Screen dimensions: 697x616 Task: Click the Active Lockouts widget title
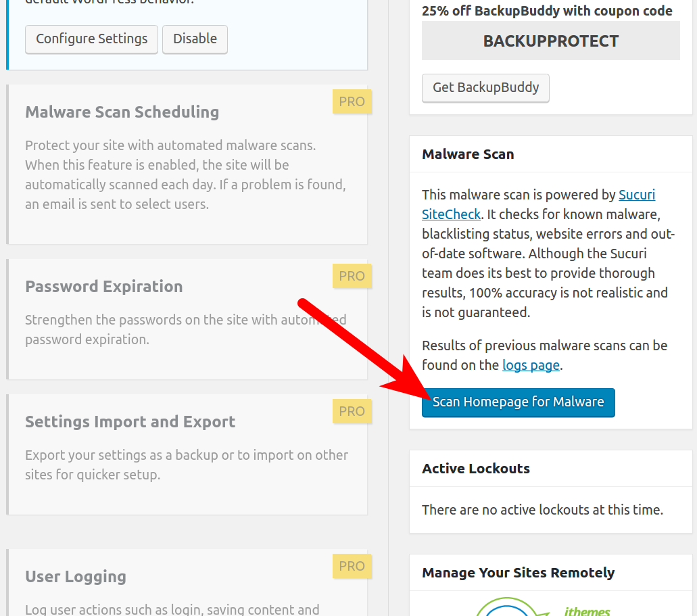475,469
